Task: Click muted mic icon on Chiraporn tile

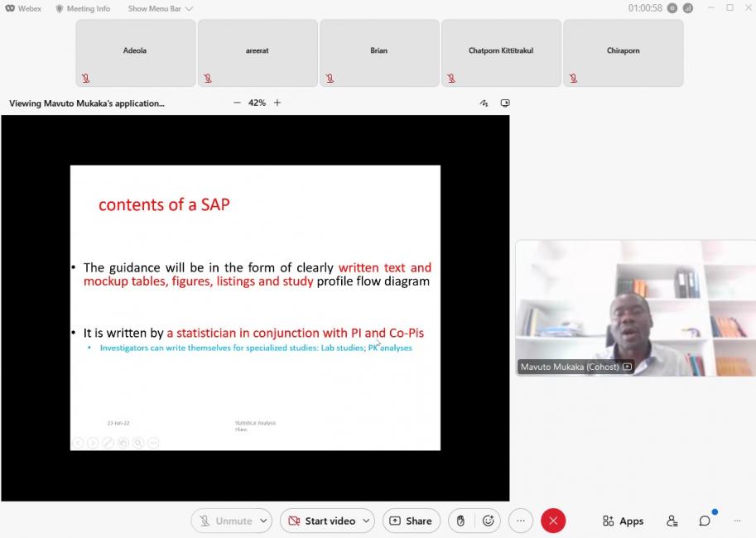Action: pyautogui.click(x=573, y=78)
